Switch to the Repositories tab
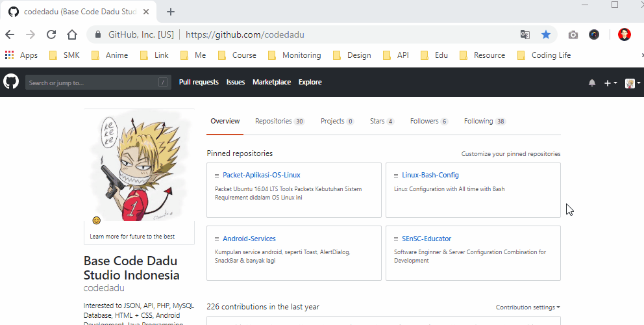Screen dimensions: 644x325 (x=279, y=122)
